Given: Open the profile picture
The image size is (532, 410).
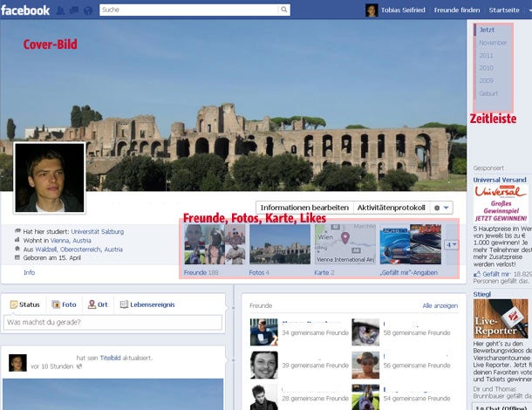Looking at the screenshot, I should point(50,178).
